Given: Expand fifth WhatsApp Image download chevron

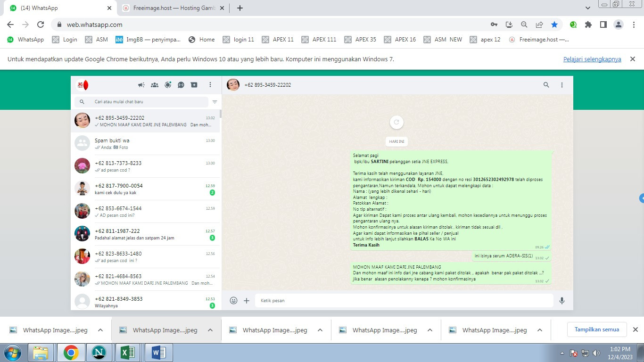Looking at the screenshot, I should tap(540, 330).
